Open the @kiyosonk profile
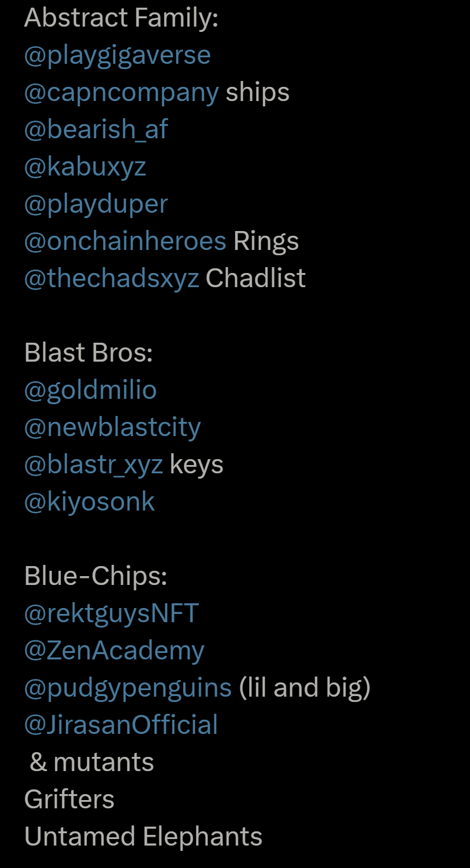 (89, 502)
